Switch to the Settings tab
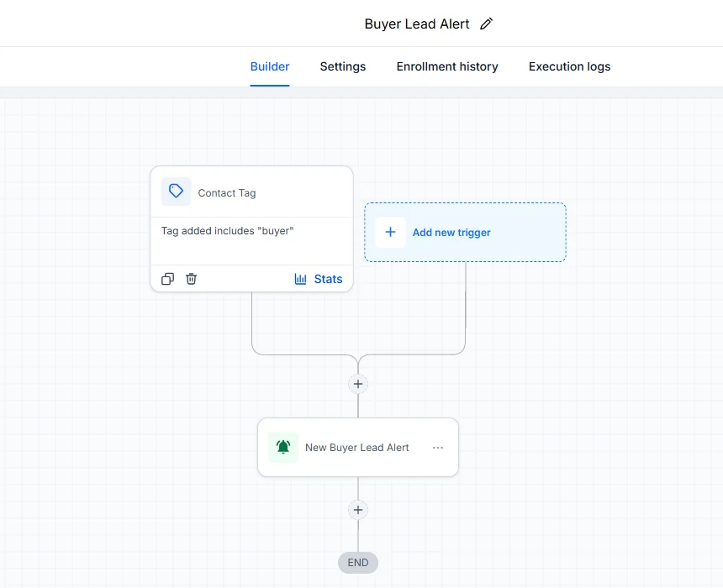This screenshot has height=588, width=723. point(343,67)
